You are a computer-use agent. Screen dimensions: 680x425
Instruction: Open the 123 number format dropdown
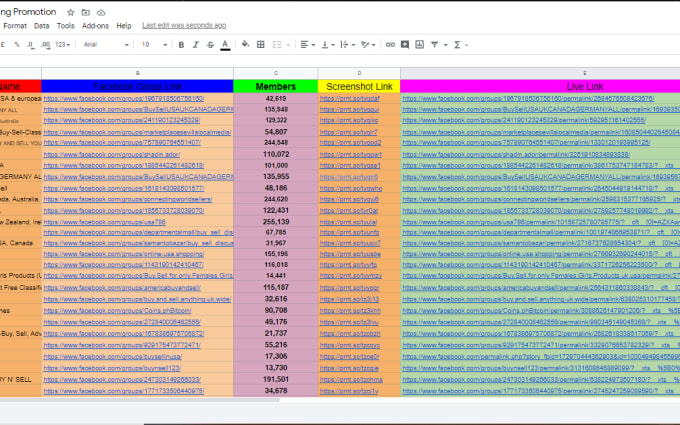pos(62,44)
